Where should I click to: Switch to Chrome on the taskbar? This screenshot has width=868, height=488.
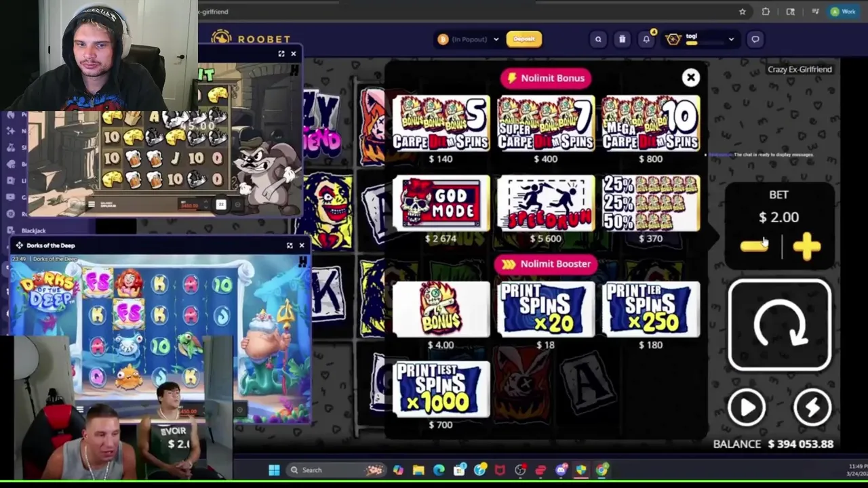pyautogui.click(x=602, y=470)
